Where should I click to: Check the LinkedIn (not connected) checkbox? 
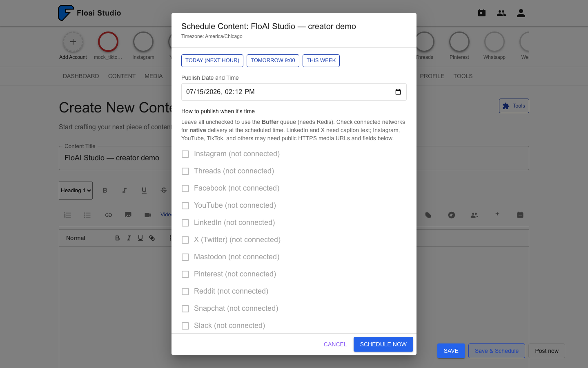185,223
